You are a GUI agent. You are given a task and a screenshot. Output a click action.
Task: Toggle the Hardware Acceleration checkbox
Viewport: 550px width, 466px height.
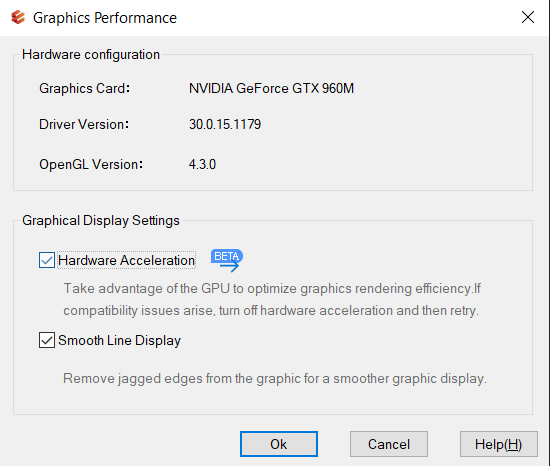[47, 260]
